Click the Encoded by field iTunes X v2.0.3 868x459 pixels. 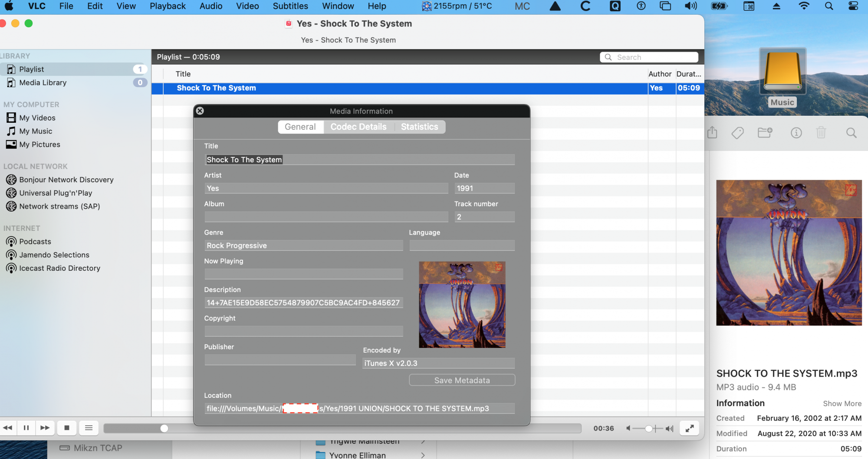pos(438,363)
